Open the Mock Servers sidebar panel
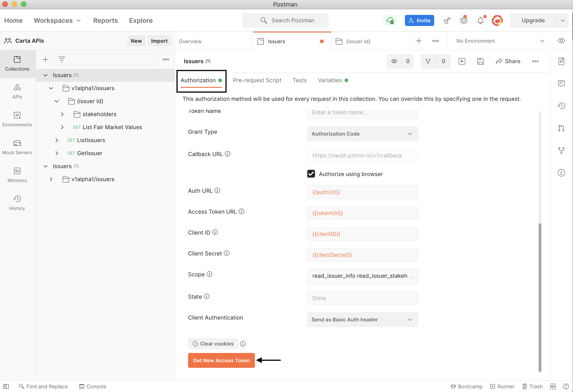The image size is (573, 392). click(x=17, y=147)
